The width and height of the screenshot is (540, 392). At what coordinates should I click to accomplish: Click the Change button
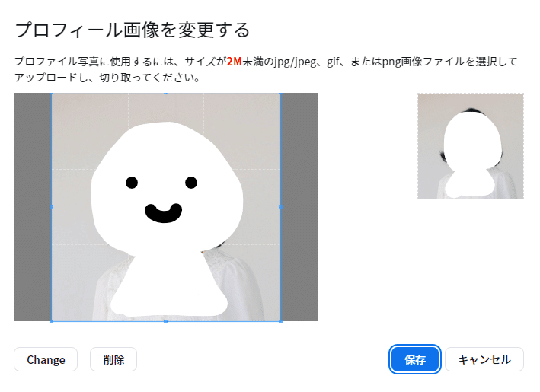(46, 359)
